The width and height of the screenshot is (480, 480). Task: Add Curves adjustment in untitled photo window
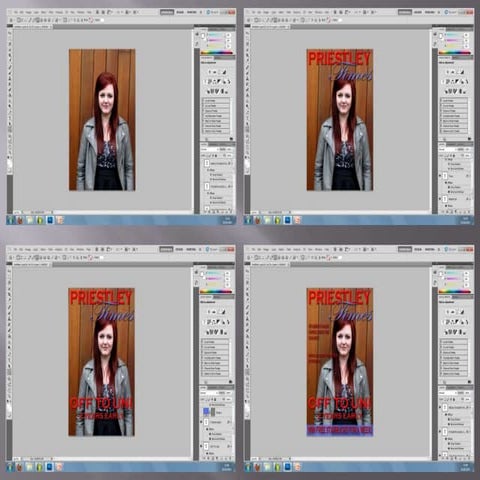(x=219, y=72)
